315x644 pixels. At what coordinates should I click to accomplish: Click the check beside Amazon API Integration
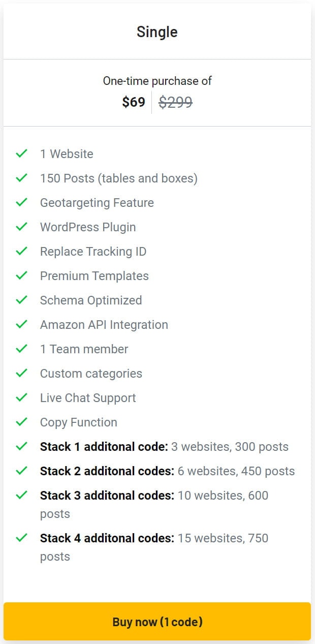(21, 324)
